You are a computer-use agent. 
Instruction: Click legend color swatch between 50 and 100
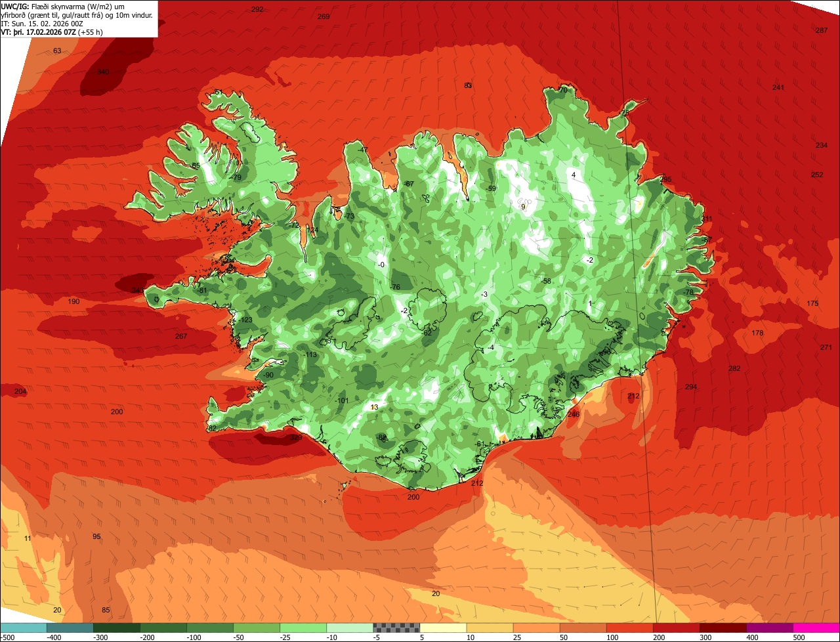[x=583, y=628]
